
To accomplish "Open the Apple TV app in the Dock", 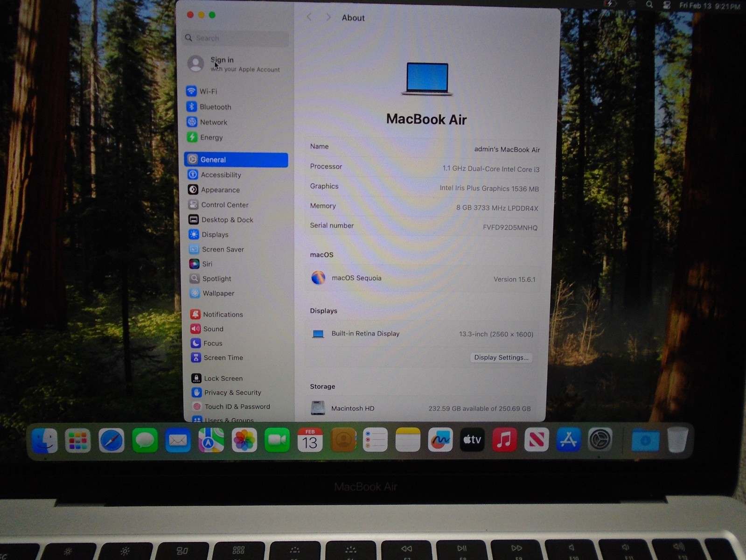I will click(472, 440).
